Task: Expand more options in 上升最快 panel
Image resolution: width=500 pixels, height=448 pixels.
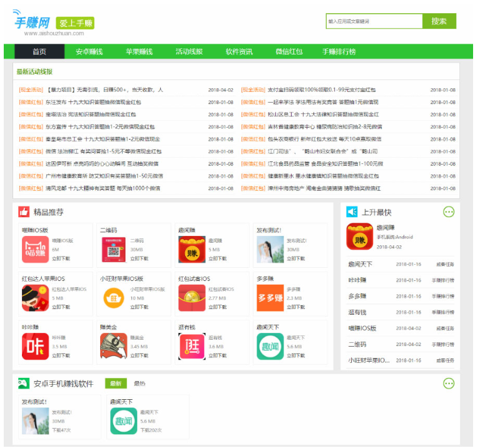Action: tap(448, 212)
